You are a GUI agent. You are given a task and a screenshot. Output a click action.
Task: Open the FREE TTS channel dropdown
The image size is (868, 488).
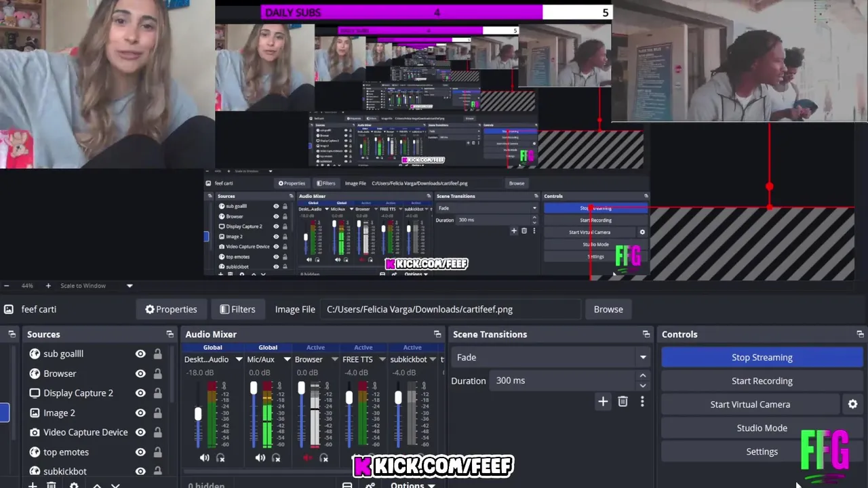383,359
